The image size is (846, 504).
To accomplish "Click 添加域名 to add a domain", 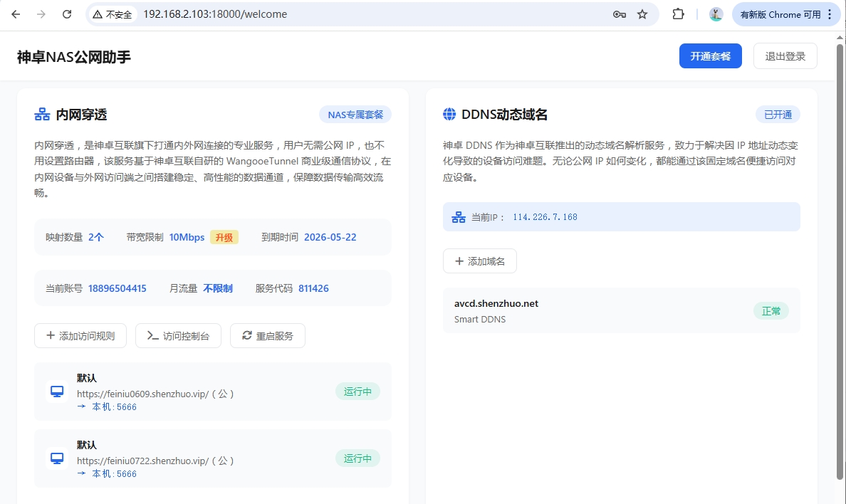I will tap(479, 261).
